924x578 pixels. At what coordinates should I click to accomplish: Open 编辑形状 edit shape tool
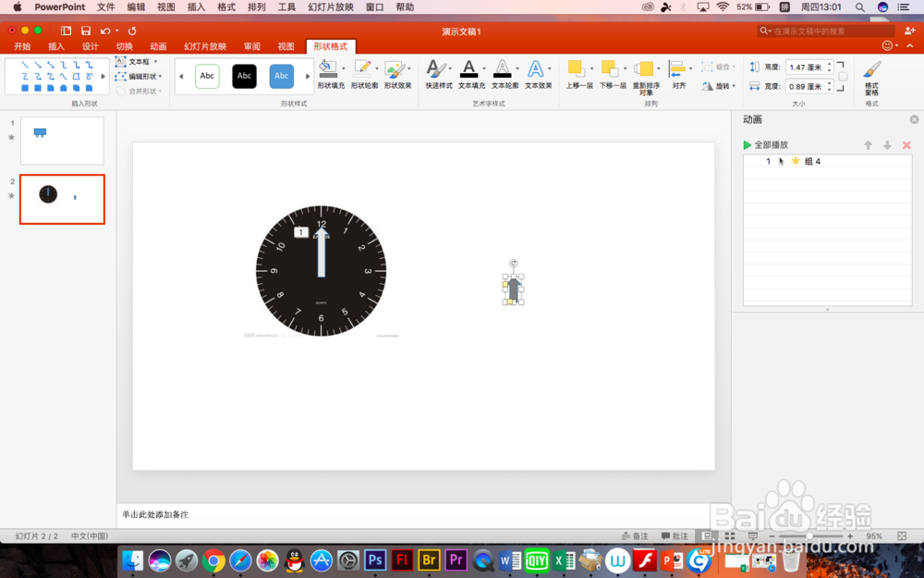(137, 76)
